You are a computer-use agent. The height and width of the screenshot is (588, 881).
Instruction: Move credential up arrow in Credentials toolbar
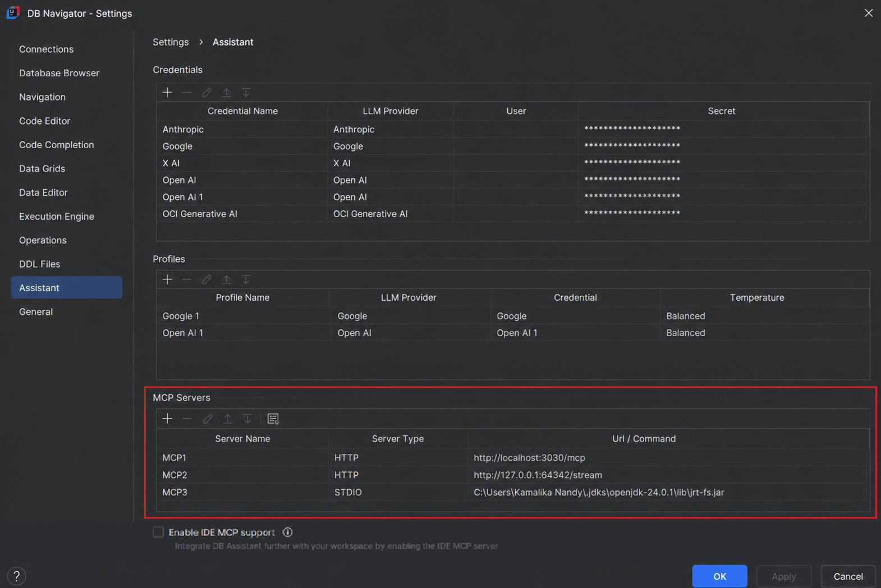pyautogui.click(x=226, y=92)
